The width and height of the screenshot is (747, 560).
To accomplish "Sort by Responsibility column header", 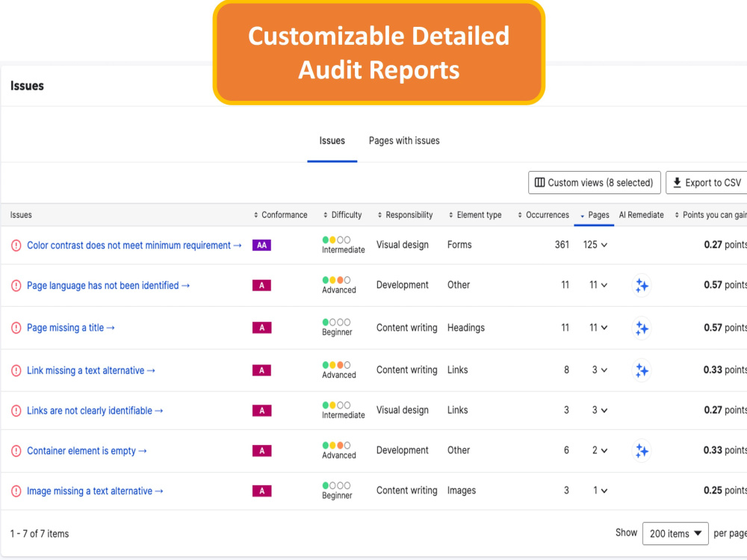I will point(406,215).
